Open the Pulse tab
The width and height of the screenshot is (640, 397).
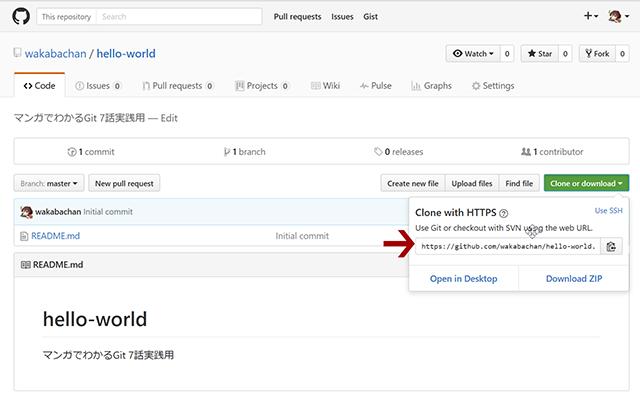tap(376, 86)
